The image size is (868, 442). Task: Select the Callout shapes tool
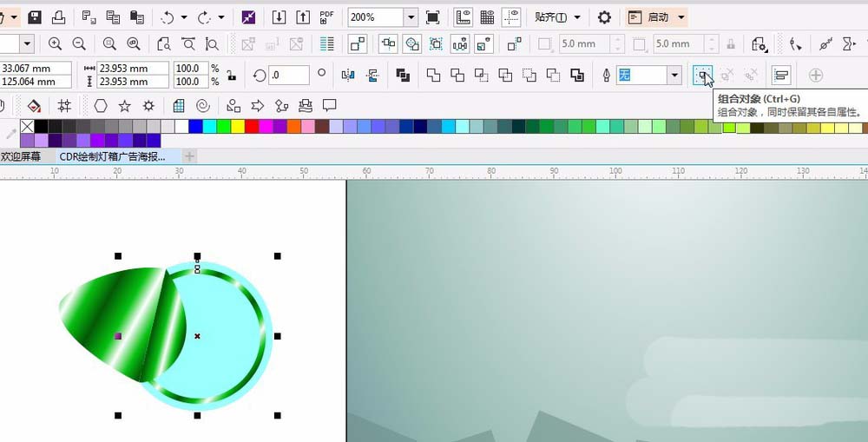click(x=330, y=105)
